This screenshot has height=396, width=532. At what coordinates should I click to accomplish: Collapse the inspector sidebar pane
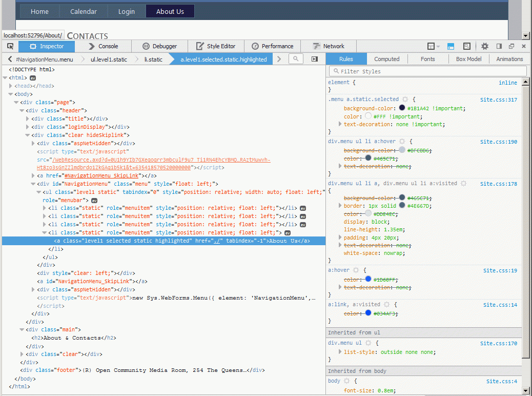(314, 59)
